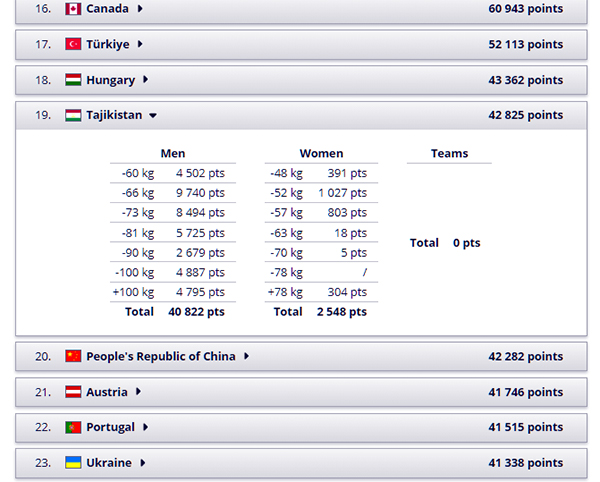Screen dimensions: 600x482
Task: Select the Women -52 kg points row
Action: [x=321, y=192]
